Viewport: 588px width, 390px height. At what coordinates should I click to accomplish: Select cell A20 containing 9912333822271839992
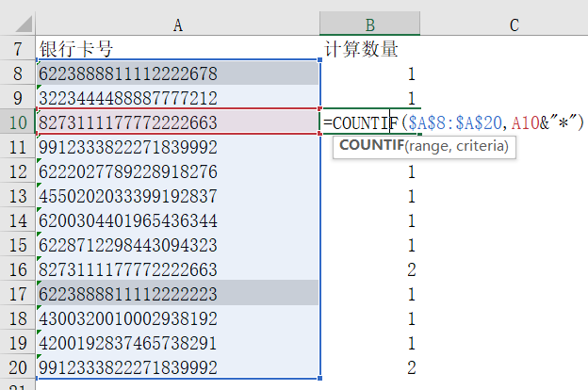[178, 366]
